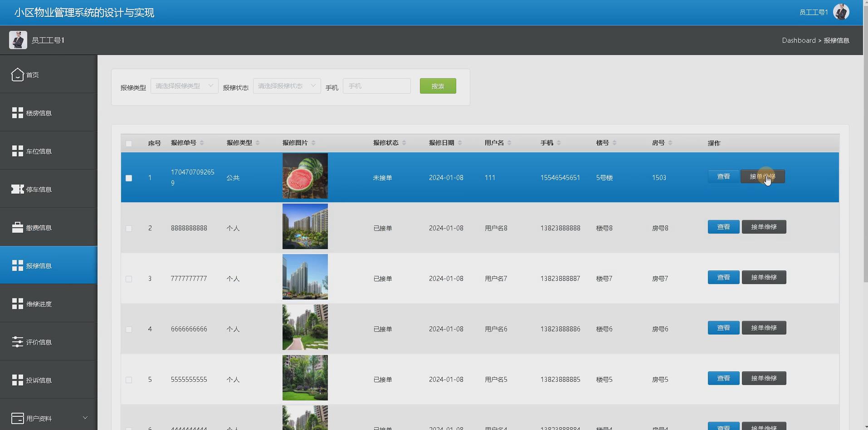
Task: Sort by 报修图片 column arrows
Action: click(313, 143)
